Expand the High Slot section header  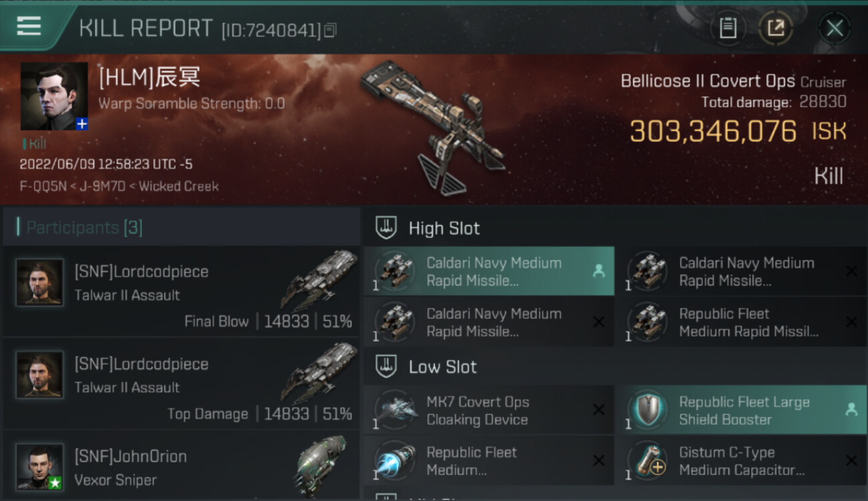tap(614, 228)
